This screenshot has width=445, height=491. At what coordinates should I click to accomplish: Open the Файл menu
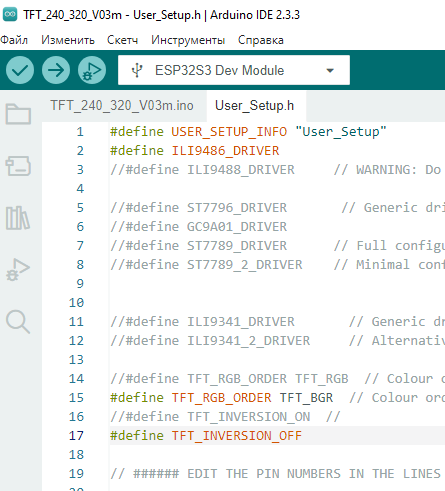click(14, 40)
